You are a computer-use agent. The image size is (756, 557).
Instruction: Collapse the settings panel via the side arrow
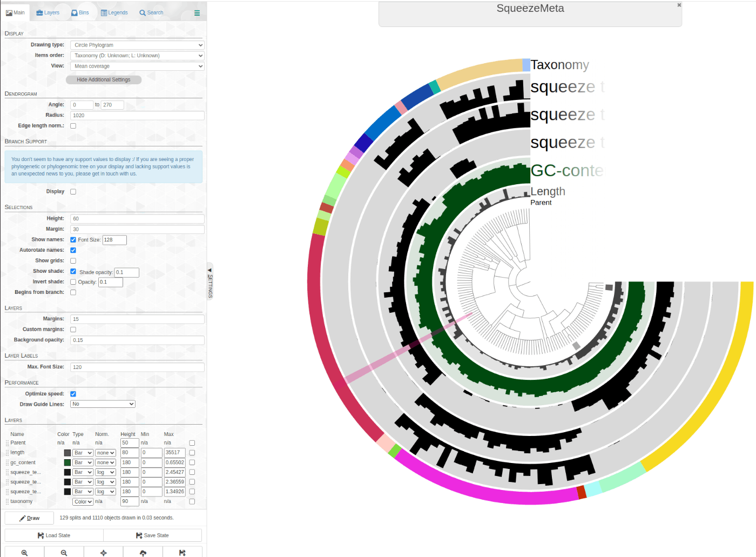pos(210,270)
